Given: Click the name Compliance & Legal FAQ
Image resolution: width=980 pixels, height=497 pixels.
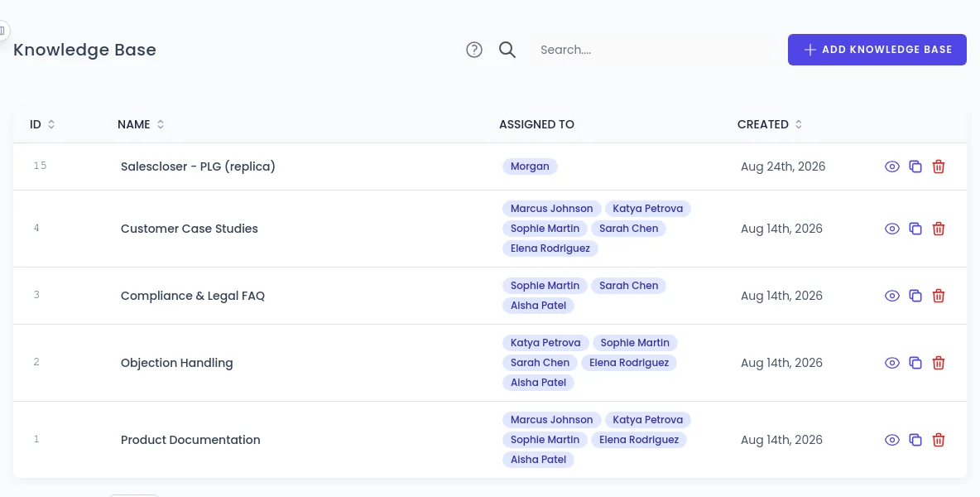Looking at the screenshot, I should tap(193, 296).
